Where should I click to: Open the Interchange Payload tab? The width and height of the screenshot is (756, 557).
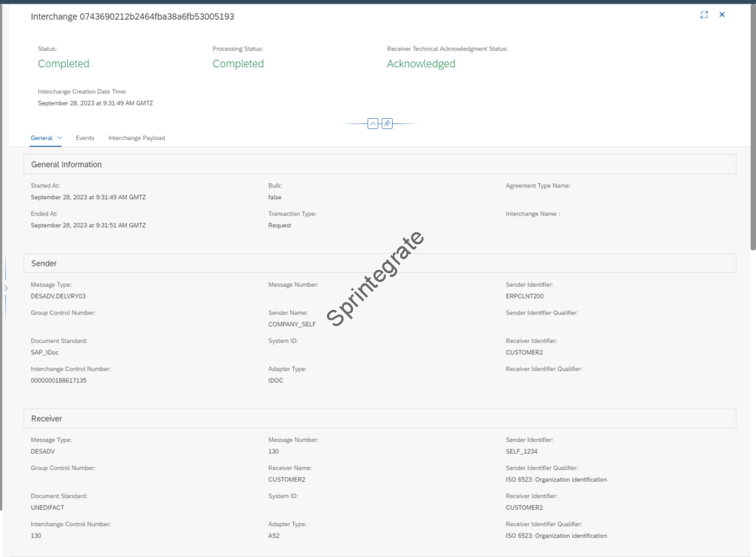[x=137, y=137]
